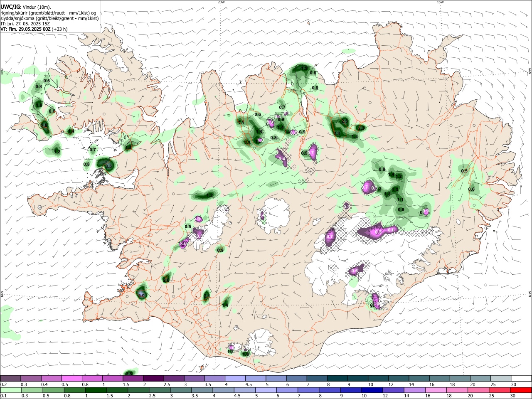
Task: Click the UWC/IG Vindur (10m) title line
Action: pos(26,7)
